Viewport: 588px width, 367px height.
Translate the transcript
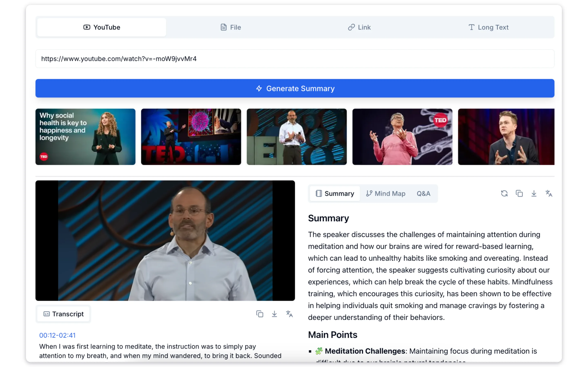coord(289,314)
